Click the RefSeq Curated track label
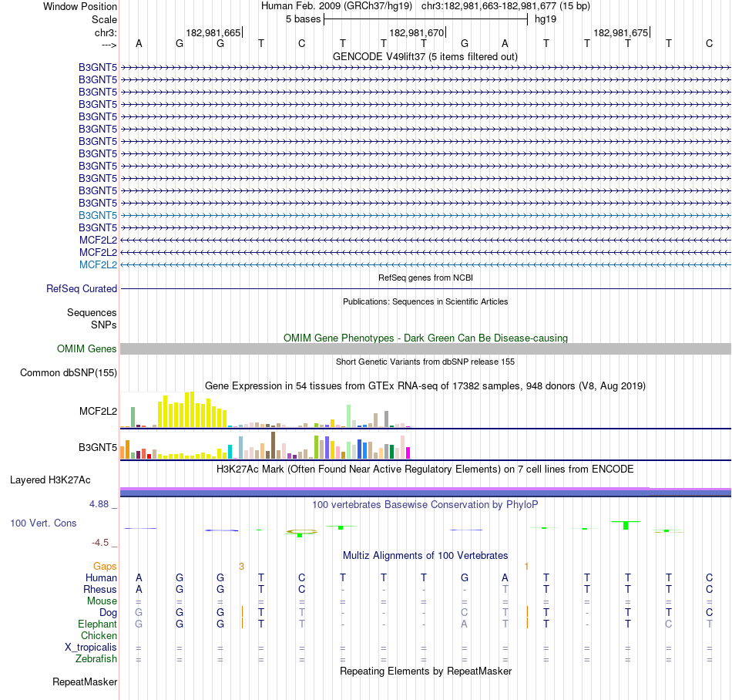 click(81, 288)
